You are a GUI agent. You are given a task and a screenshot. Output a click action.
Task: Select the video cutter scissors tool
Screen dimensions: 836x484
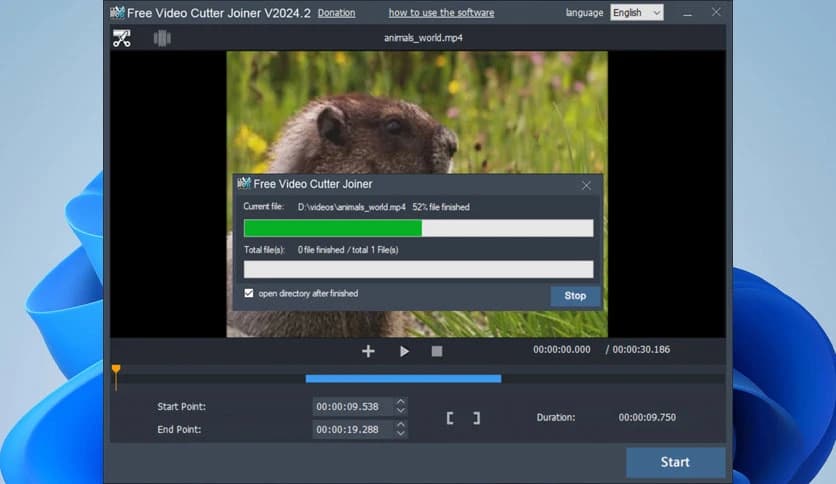coord(122,38)
